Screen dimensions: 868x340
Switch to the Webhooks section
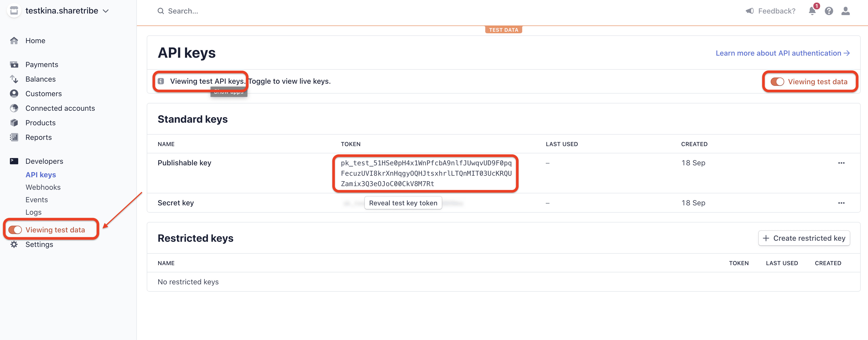(x=43, y=187)
